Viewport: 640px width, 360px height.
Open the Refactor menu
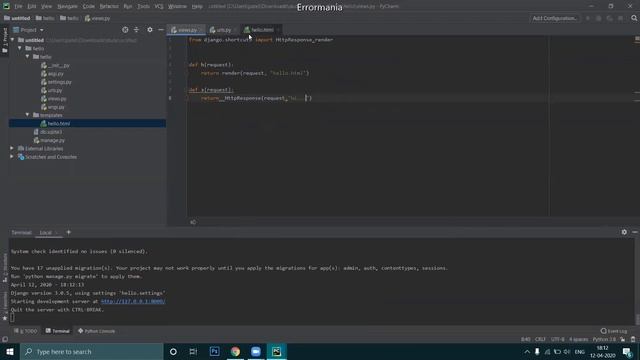109,7
